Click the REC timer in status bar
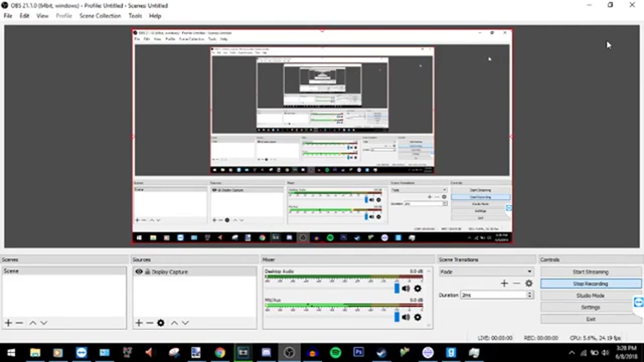 pos(540,338)
